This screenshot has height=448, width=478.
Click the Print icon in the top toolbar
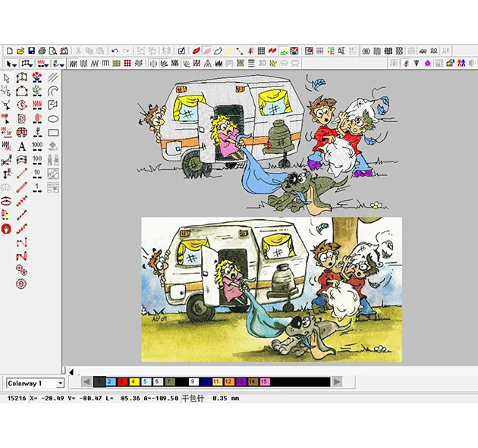point(42,51)
